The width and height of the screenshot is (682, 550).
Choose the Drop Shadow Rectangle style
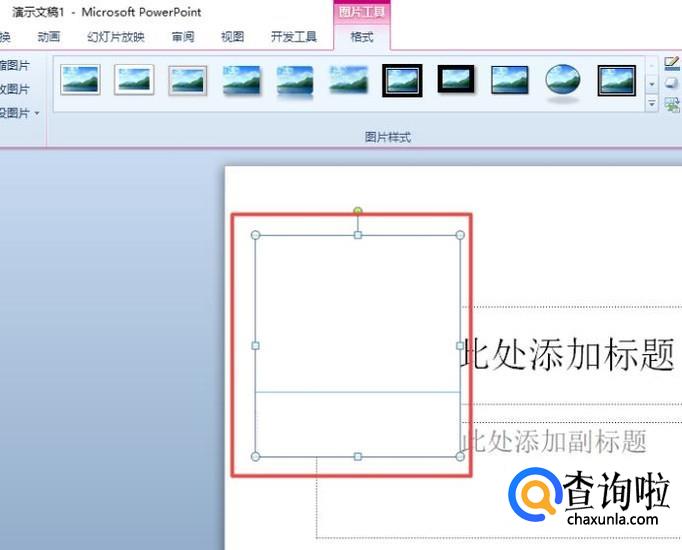click(241, 80)
